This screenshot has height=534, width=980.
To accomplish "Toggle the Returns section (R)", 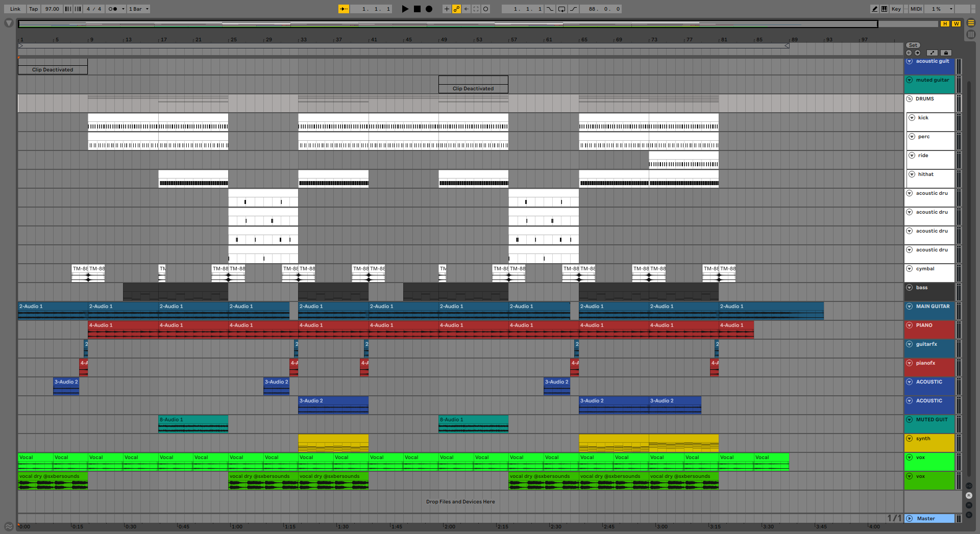I will point(969,496).
